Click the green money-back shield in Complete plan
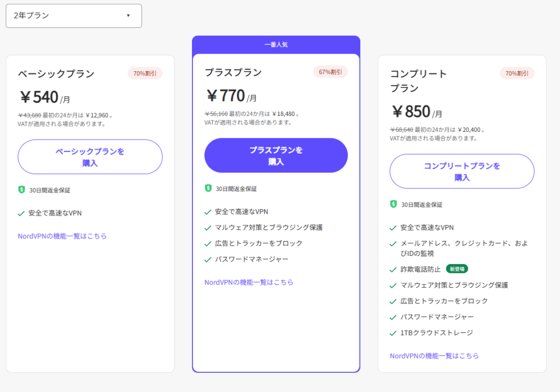 393,204
